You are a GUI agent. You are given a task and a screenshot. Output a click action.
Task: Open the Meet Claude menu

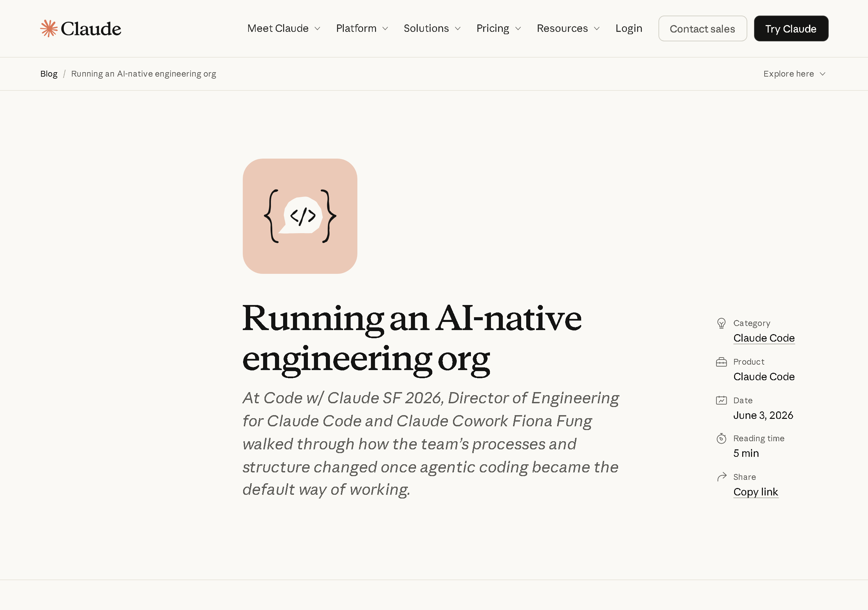tap(283, 28)
